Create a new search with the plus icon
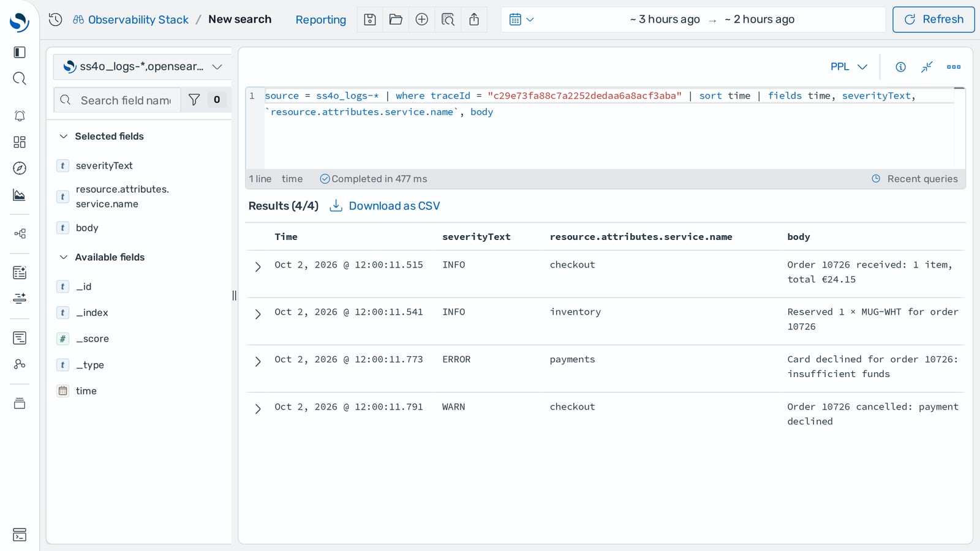980x551 pixels. click(421, 20)
